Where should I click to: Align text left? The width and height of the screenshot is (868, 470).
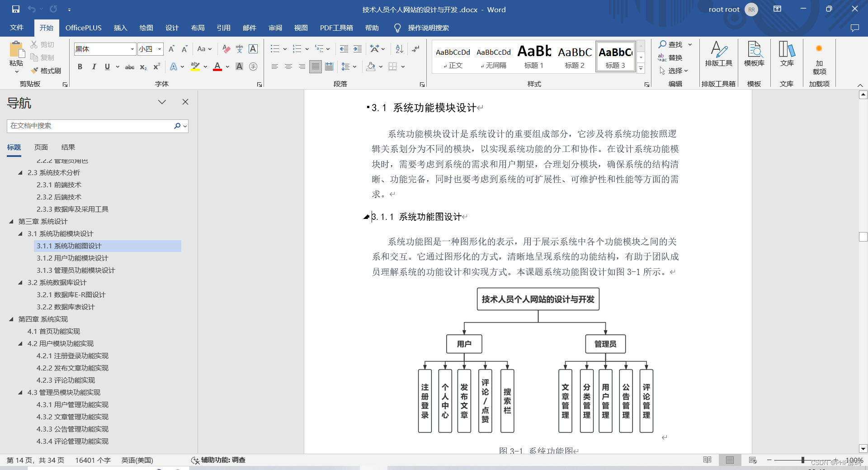[274, 67]
